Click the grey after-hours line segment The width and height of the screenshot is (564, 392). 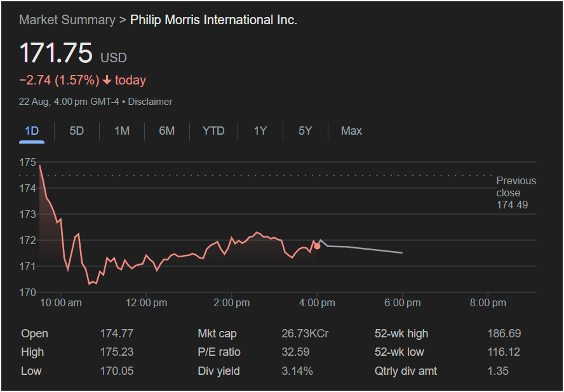pos(368,249)
